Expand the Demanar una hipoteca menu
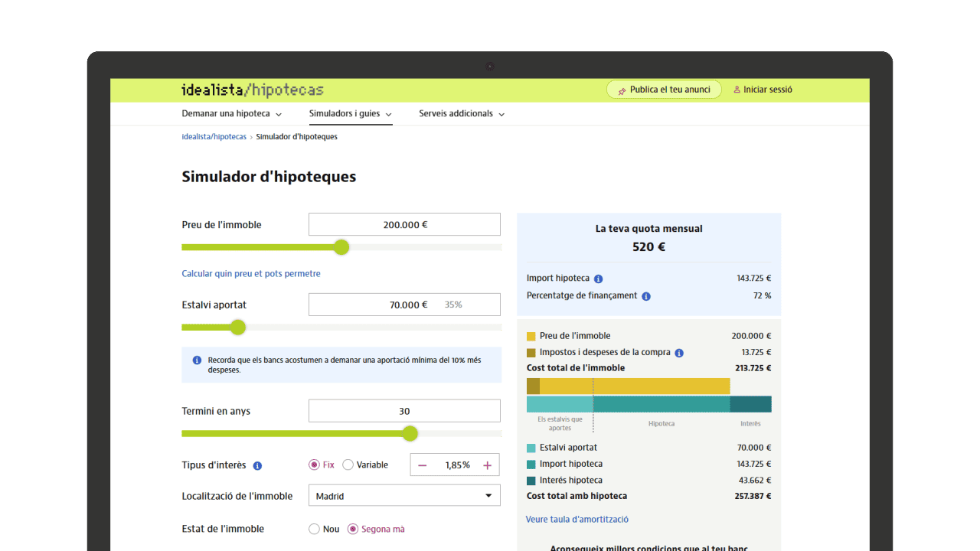Viewport: 980px width, 551px height. (231, 114)
